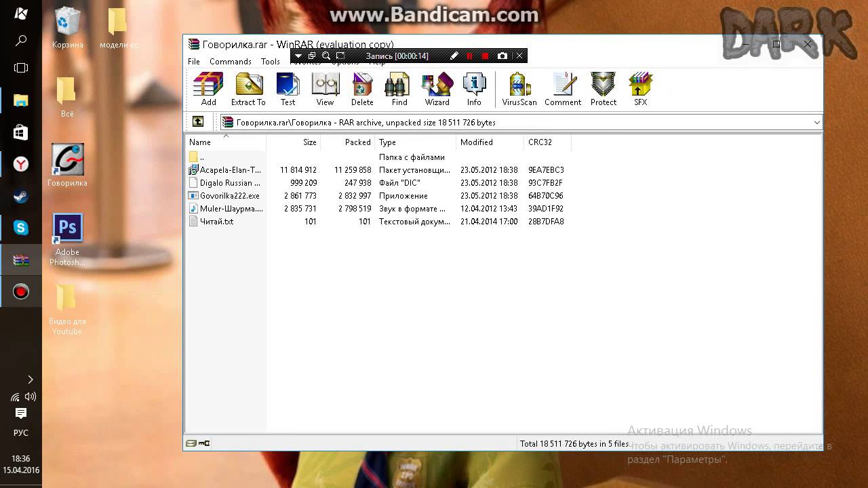Sort by the Type column header

pos(416,142)
